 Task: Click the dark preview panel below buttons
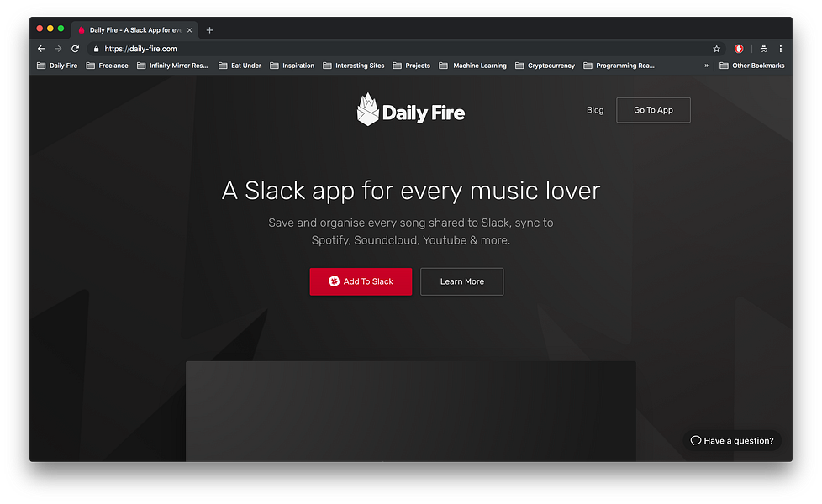(x=411, y=412)
